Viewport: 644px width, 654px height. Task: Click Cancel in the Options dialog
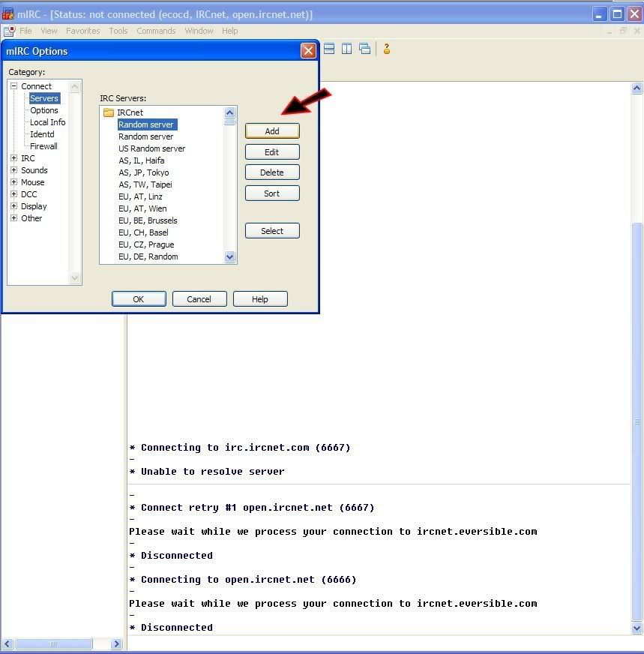199,299
